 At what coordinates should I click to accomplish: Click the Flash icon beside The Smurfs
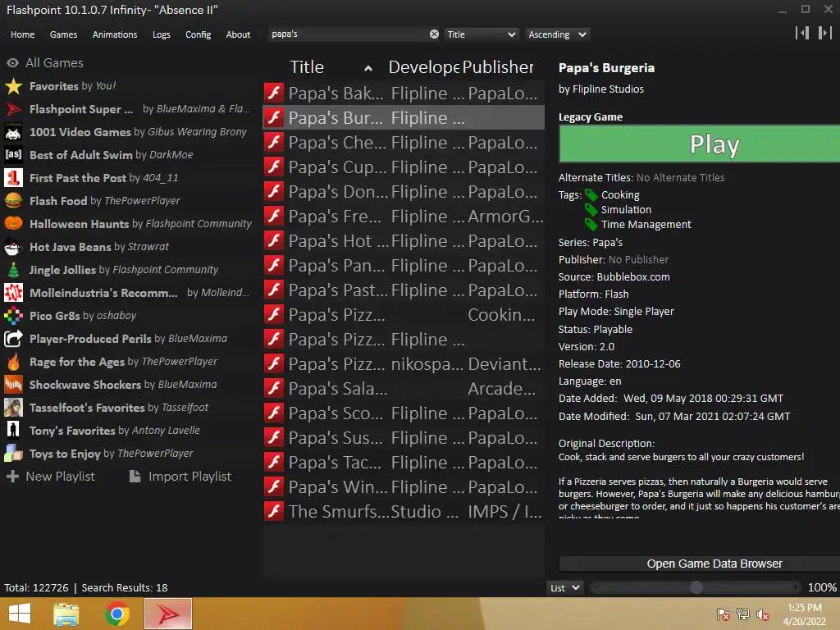point(274,511)
